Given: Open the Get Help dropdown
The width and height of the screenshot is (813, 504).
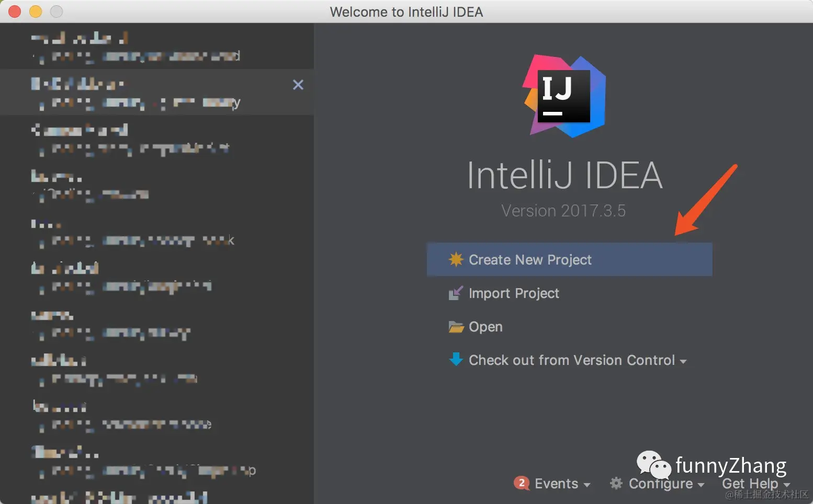Looking at the screenshot, I should (756, 484).
